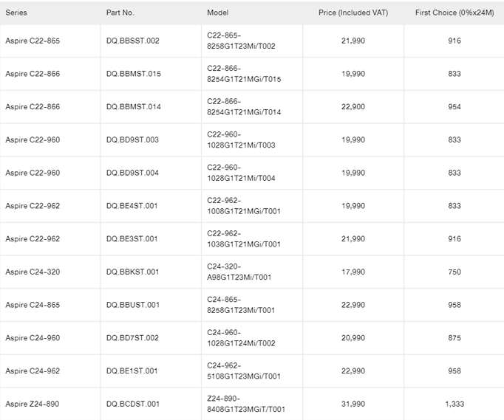Select the Aspire C24-320 series cell
The width and height of the screenshot is (504, 420).
coord(33,272)
